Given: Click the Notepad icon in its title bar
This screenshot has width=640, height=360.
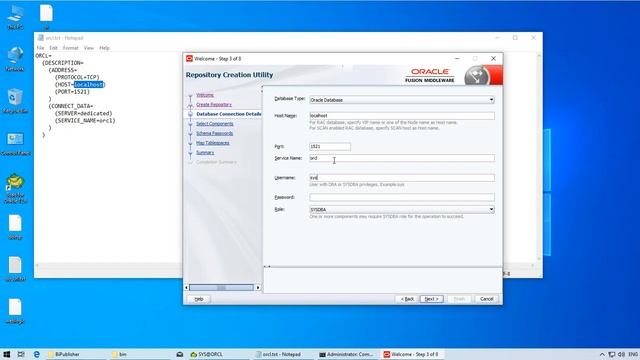Looking at the screenshot, I should tap(40, 38).
